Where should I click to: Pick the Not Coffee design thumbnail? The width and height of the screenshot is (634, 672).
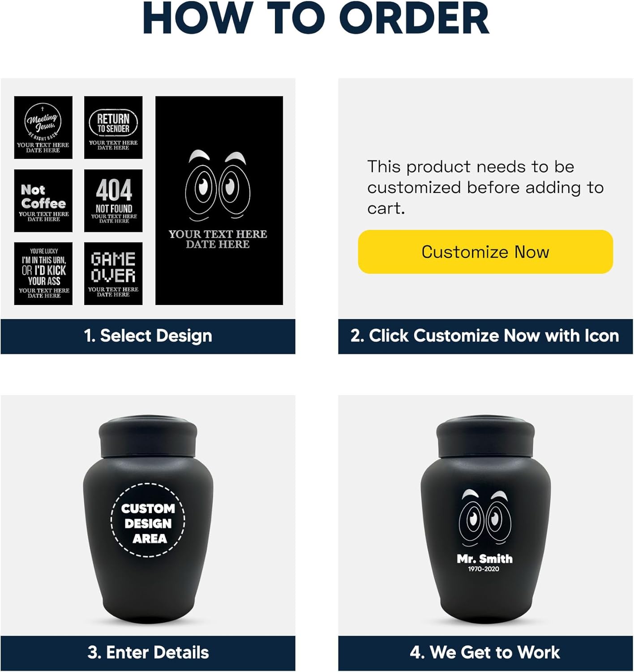tap(43, 201)
